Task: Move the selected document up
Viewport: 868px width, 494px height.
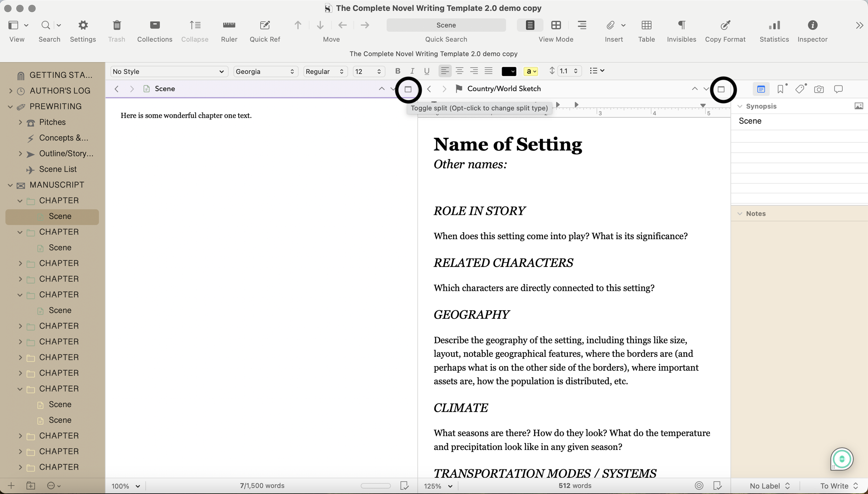Action: point(297,25)
